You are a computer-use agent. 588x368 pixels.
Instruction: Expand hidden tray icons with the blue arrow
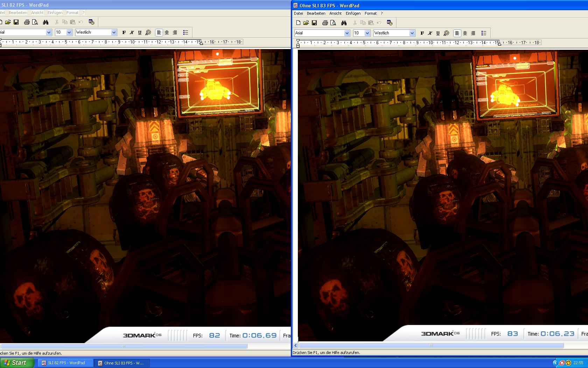tap(555, 363)
